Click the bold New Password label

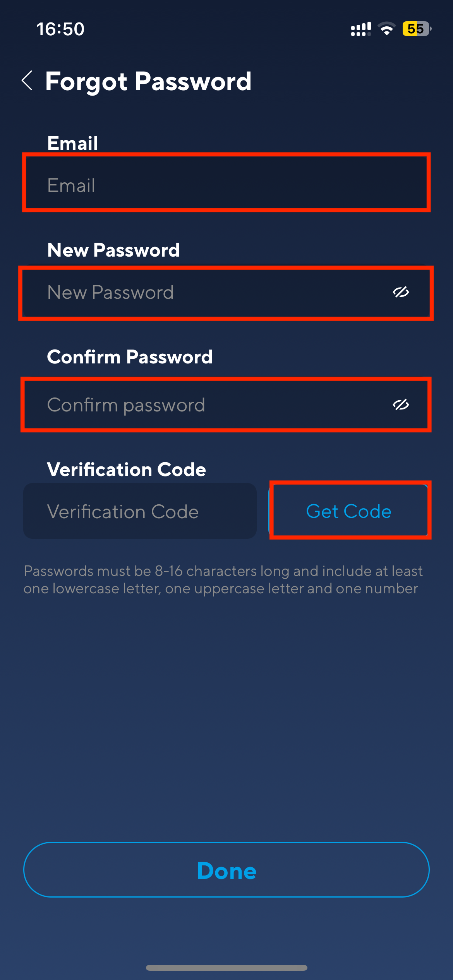pos(113,250)
